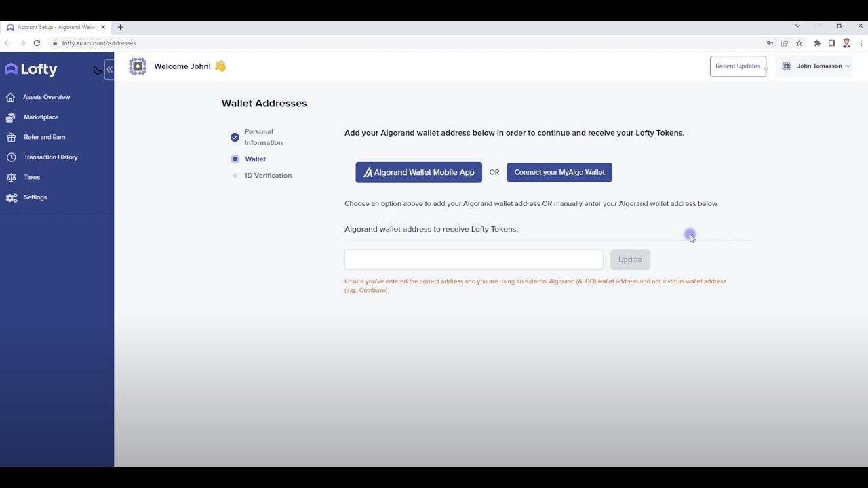868x488 pixels.
Task: Reload the page with refresh icon
Action: 37,43
